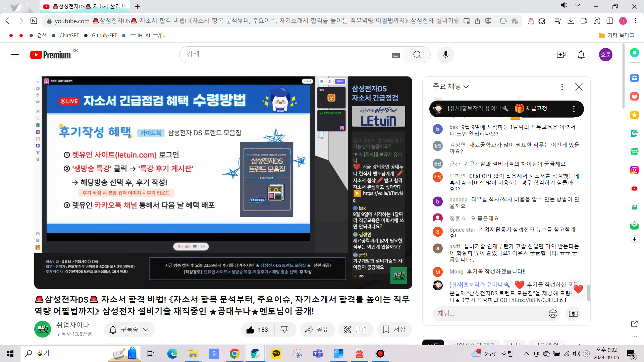Open the YouTube notifications bell

[581, 55]
